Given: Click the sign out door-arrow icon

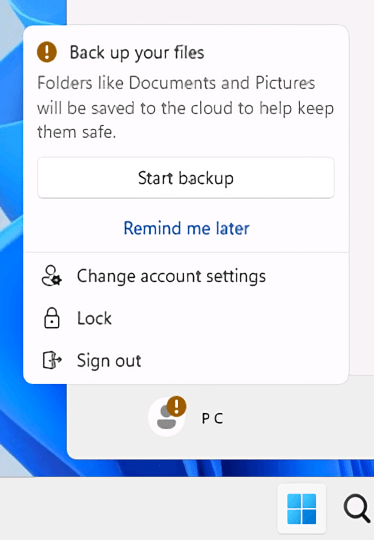Looking at the screenshot, I should tap(52, 360).
